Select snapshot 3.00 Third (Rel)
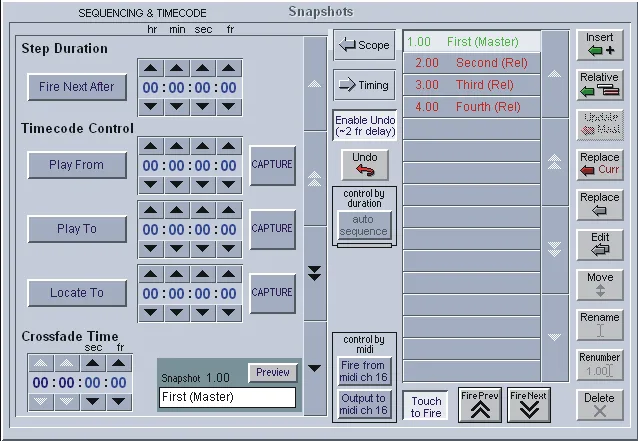The height and width of the screenshot is (441, 638). click(x=472, y=85)
